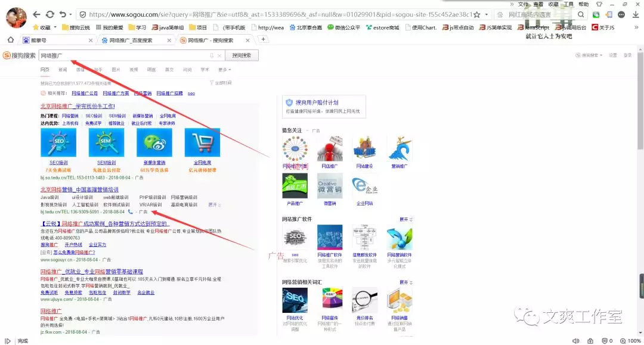Viewport: 644px width, 345px height.
Task: Open the address bar dropdown arrow beside the star
Action: [487, 14]
